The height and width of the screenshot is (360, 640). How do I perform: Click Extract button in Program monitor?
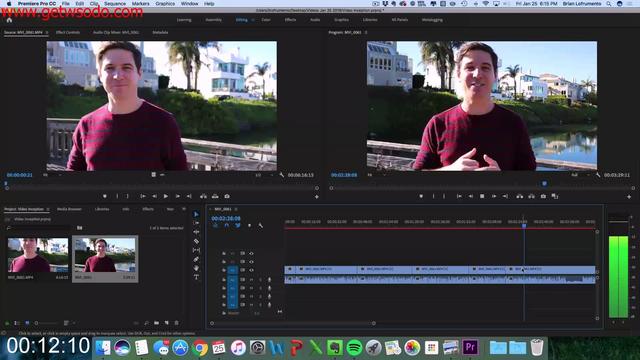click(x=531, y=196)
